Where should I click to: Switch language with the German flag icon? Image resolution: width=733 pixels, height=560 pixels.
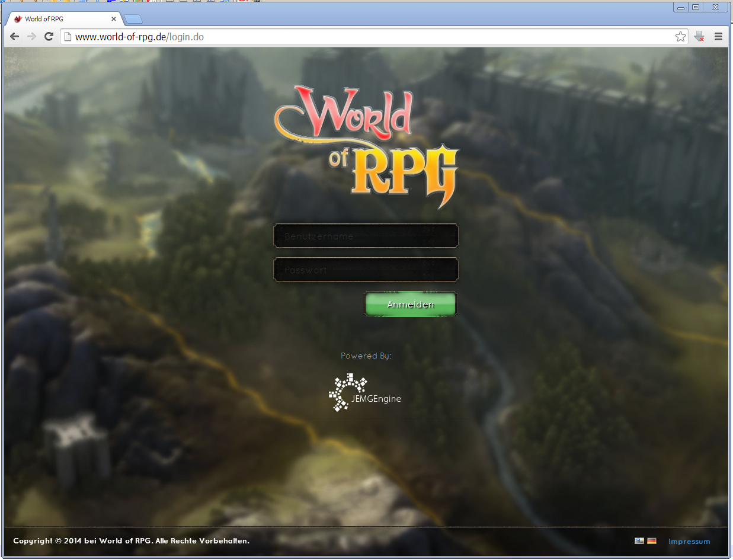click(x=652, y=541)
